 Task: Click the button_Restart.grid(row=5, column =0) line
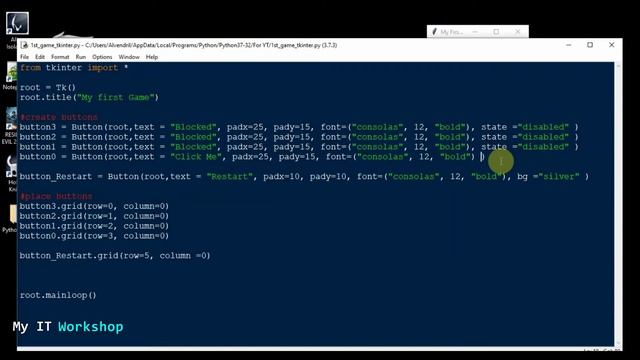point(115,256)
